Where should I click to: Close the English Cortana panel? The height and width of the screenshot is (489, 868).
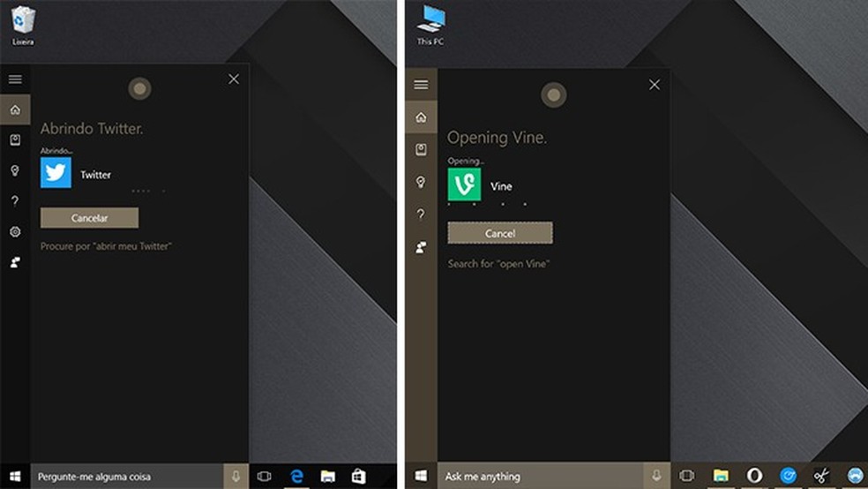click(x=655, y=85)
